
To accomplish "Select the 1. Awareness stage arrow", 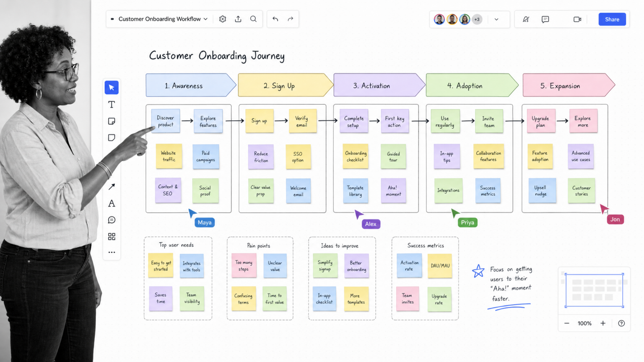I will coord(191,85).
